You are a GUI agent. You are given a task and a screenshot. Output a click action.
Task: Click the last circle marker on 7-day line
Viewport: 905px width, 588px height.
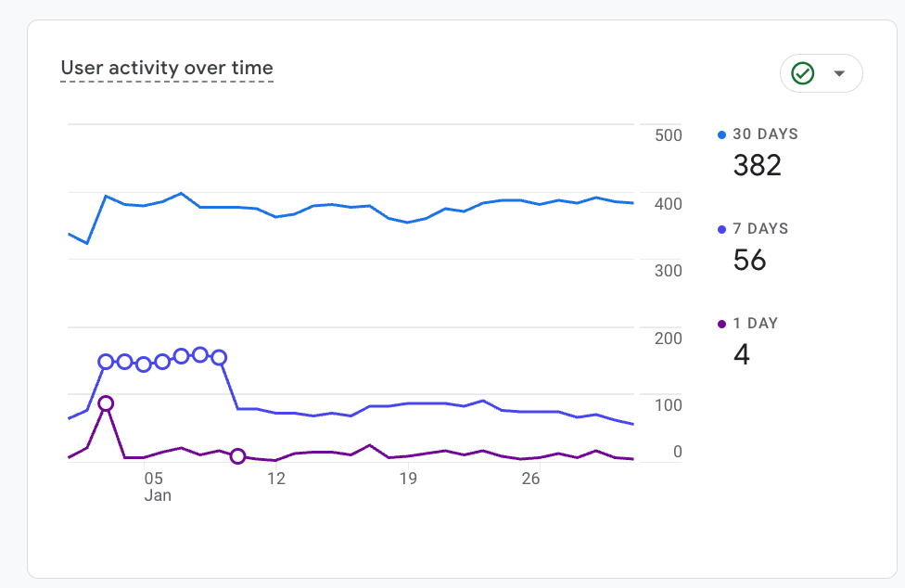pos(220,357)
